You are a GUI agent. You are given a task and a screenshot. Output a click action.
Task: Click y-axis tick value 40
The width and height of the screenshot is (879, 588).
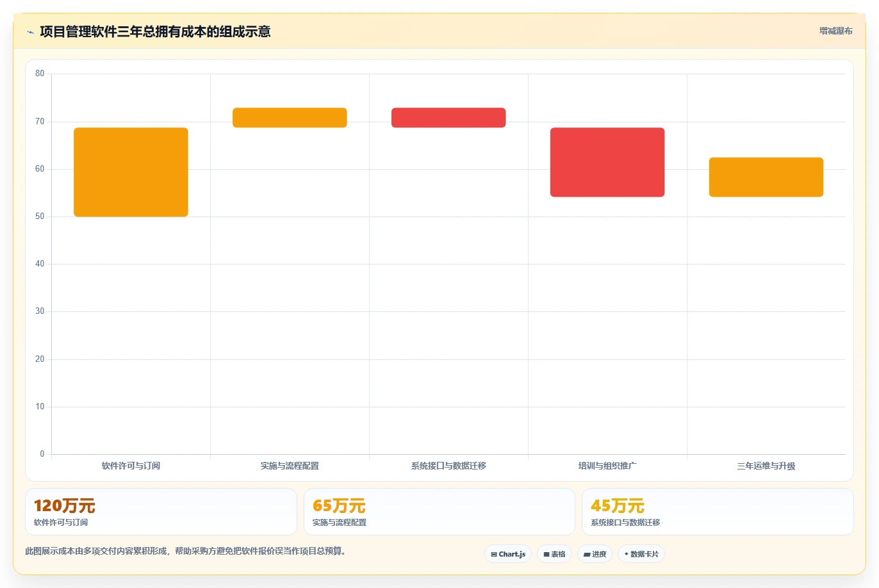click(x=40, y=264)
